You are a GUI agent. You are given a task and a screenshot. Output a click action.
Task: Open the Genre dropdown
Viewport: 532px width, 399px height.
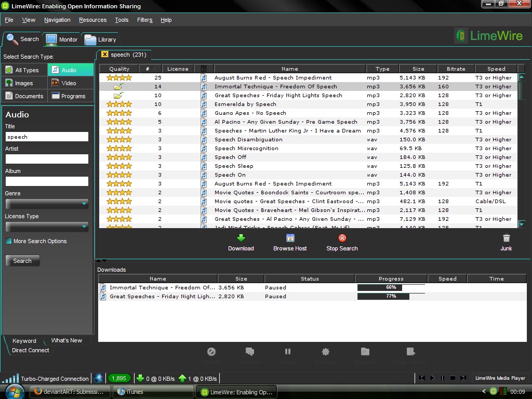coord(47,204)
